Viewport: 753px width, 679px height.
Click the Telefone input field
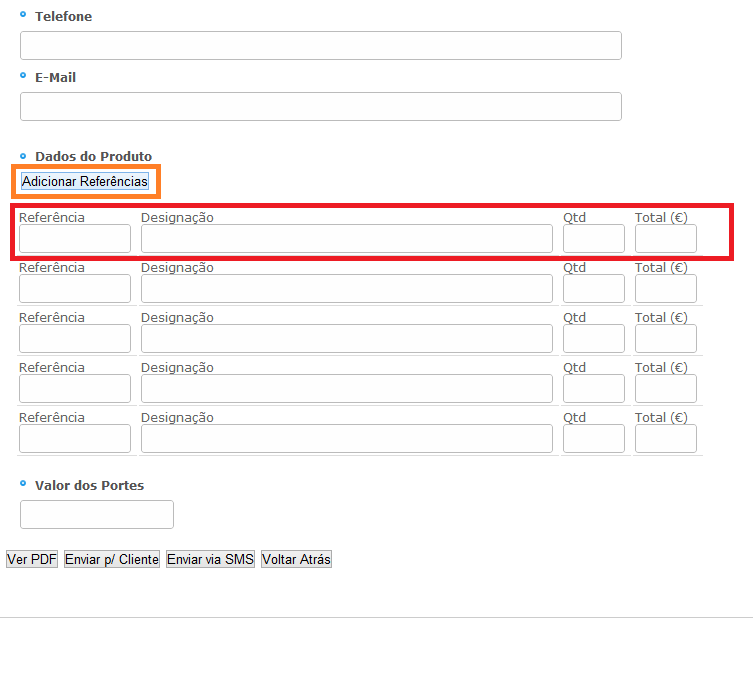point(320,46)
